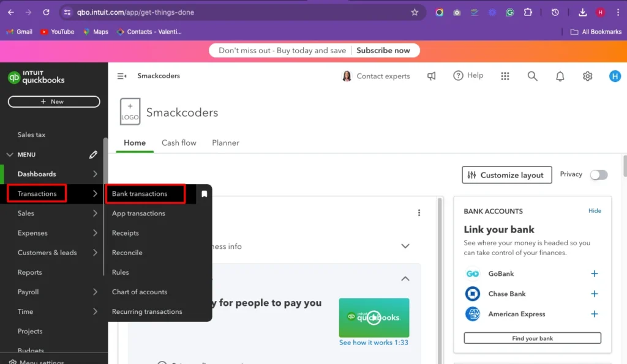Open the settings gear icon
The image size is (627, 364).
[587, 76]
